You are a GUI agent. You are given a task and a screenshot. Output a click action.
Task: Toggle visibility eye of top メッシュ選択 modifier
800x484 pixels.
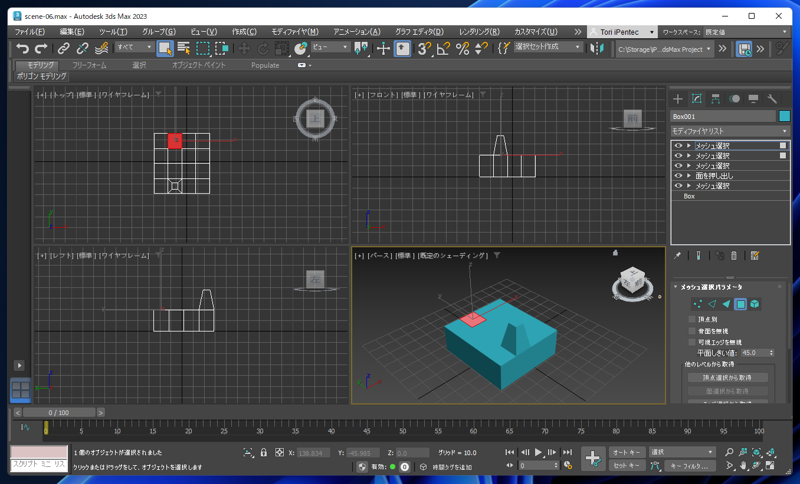[678, 145]
